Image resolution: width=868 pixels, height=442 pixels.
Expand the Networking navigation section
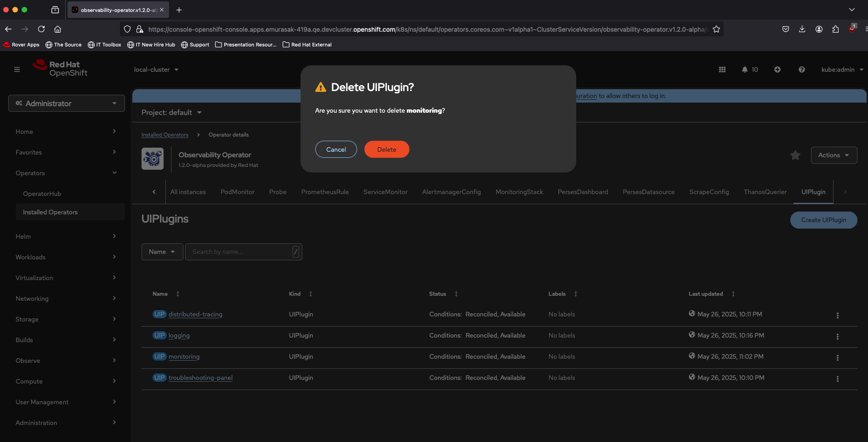[66, 298]
